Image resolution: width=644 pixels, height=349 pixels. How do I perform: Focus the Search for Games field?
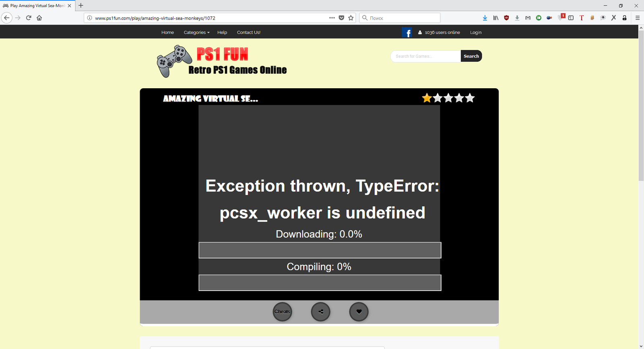coord(425,56)
